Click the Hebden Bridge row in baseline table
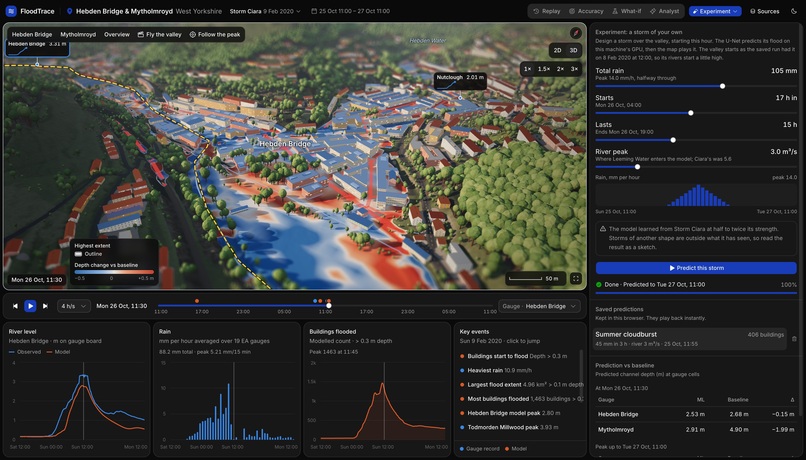This screenshot has height=460, width=806. pyautogui.click(x=696, y=414)
